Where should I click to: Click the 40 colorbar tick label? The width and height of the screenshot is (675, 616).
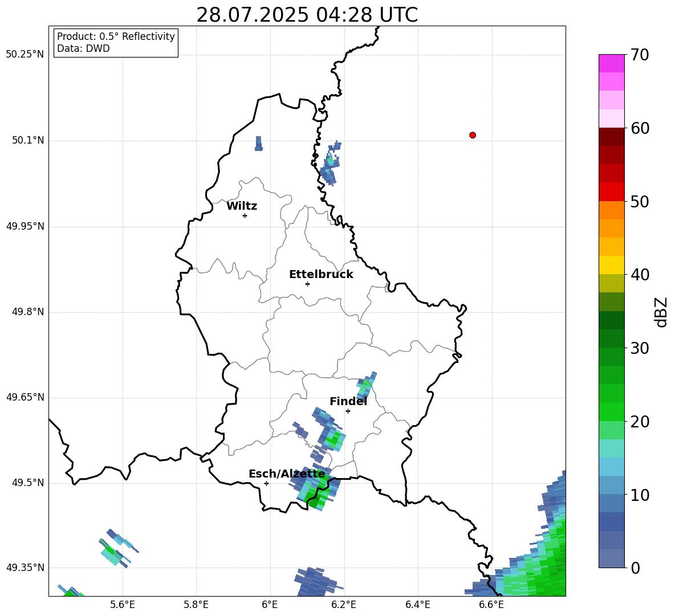coord(640,275)
